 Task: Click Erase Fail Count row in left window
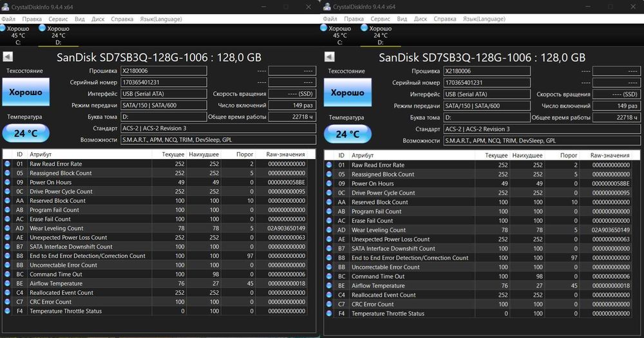[x=155, y=219]
